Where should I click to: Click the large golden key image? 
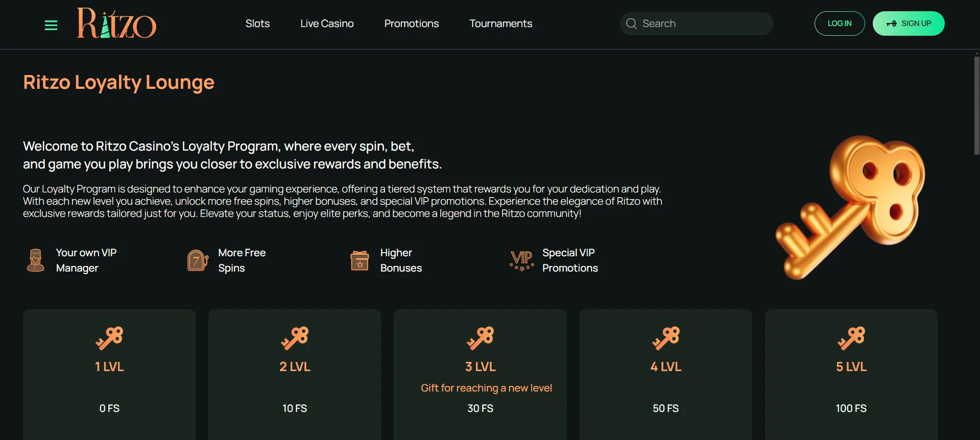click(851, 207)
